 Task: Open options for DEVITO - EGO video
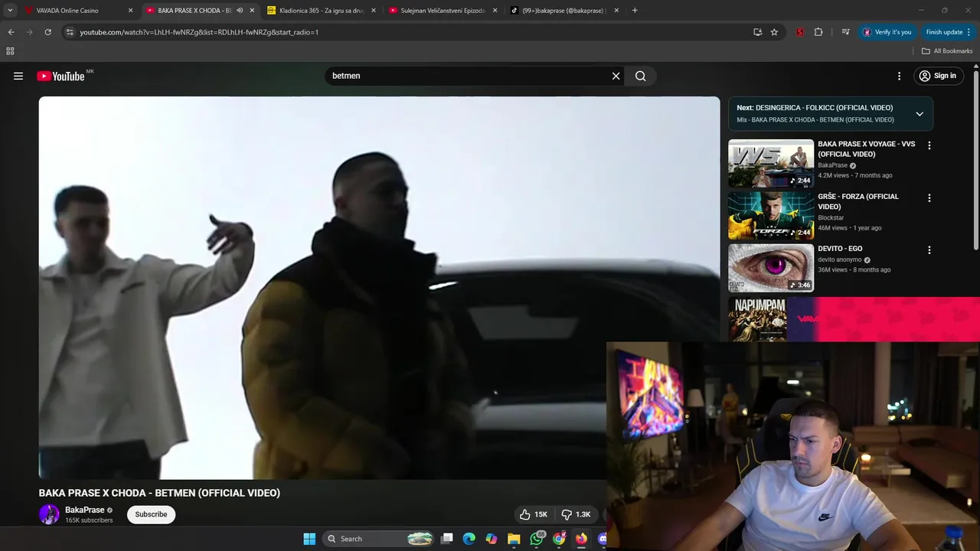tap(929, 250)
